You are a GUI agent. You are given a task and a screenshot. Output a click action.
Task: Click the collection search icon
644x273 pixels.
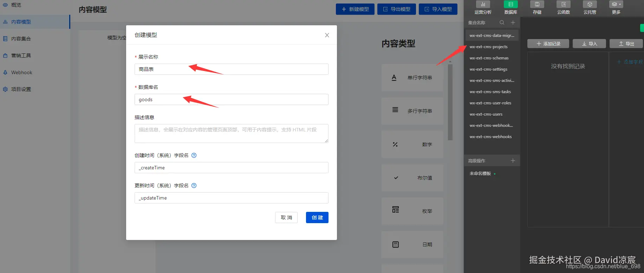click(502, 22)
